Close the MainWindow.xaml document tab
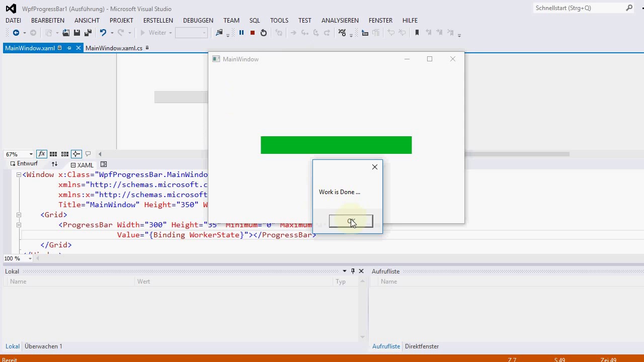 point(78,48)
